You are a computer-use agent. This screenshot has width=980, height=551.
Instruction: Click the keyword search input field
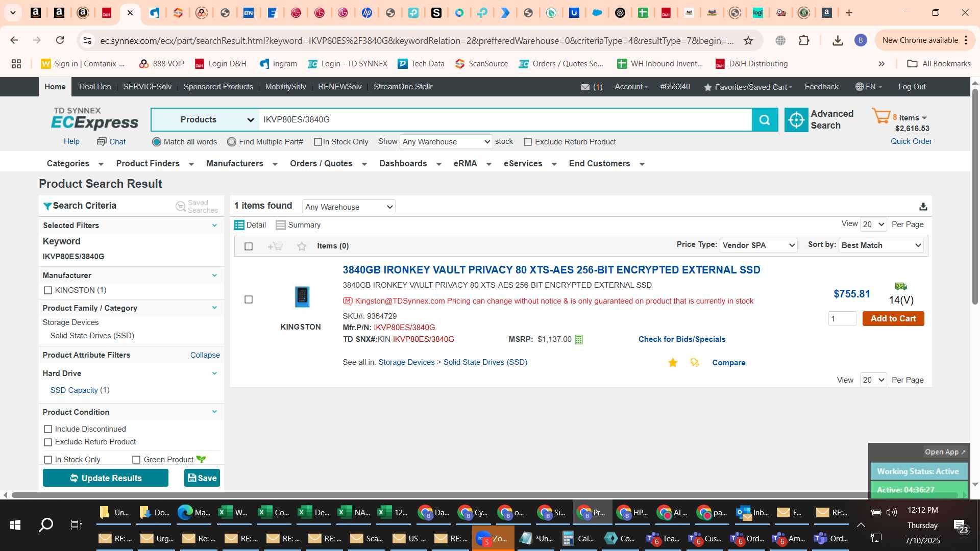(505, 120)
